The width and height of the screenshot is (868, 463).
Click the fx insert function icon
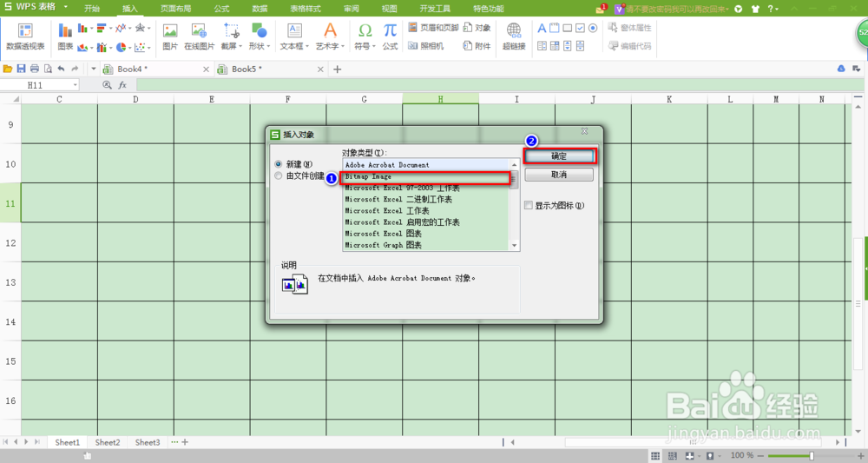pyautogui.click(x=122, y=85)
